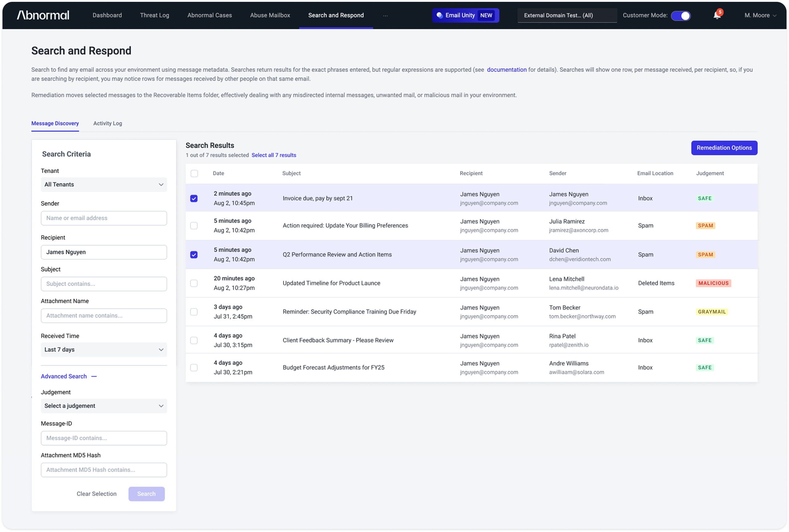Open the Abuse Mailbox page
The height and width of the screenshot is (532, 789).
click(x=270, y=15)
